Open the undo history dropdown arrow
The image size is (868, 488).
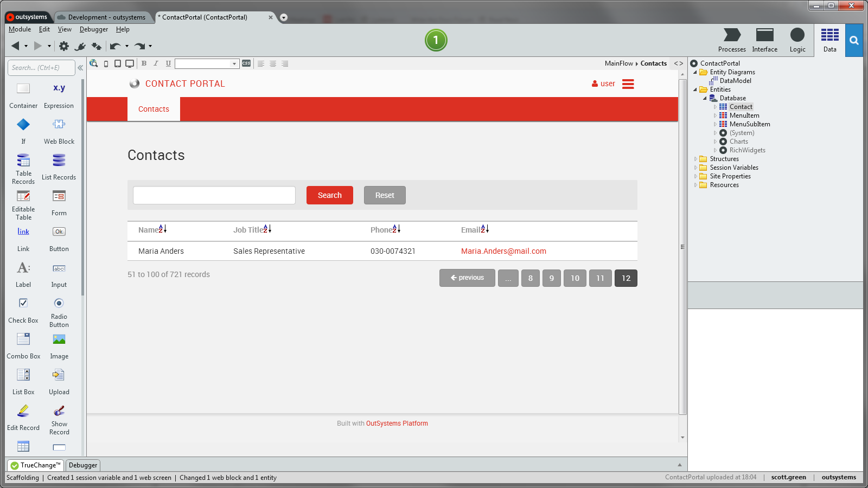[x=127, y=46]
